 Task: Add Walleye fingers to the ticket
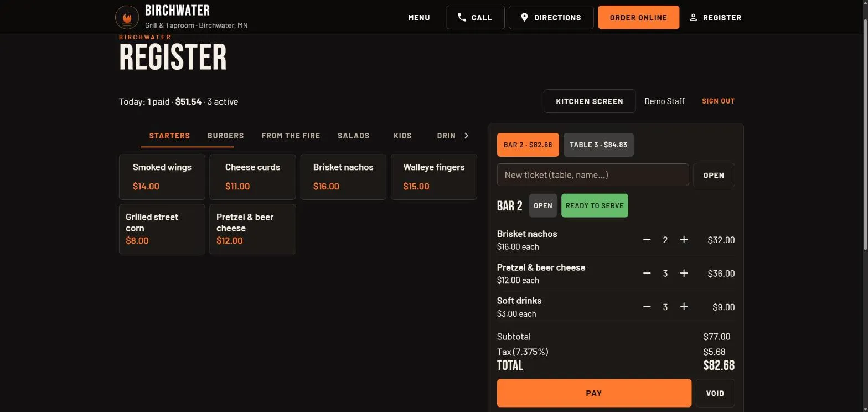coord(434,177)
